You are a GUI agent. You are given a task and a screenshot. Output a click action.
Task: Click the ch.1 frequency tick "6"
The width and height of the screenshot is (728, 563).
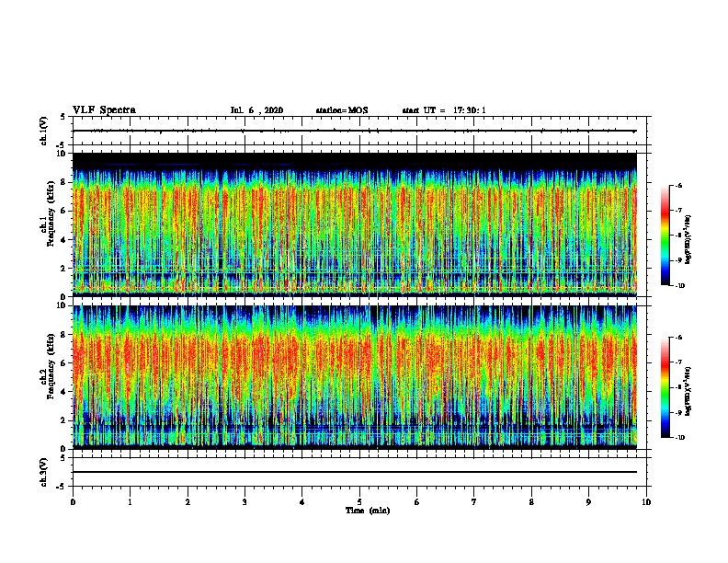click(x=63, y=211)
